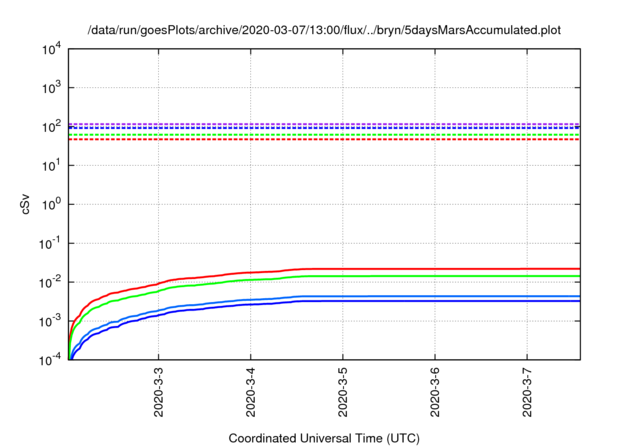Image resolution: width=640 pixels, height=448 pixels.
Task: Click the 10^3 y-axis tick label
Action: point(52,88)
